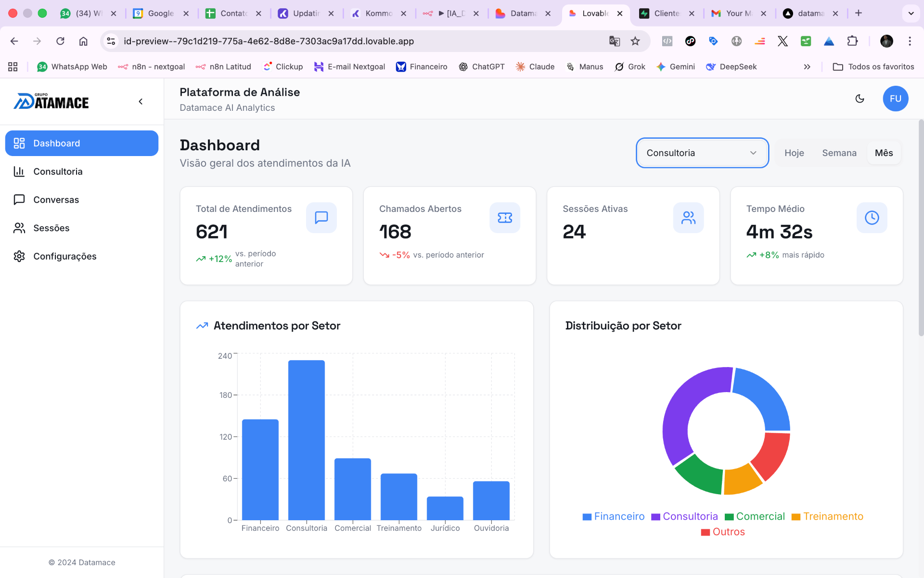The image size is (924, 578).
Task: Click the Chamados Abertos ticket icon
Action: (504, 218)
